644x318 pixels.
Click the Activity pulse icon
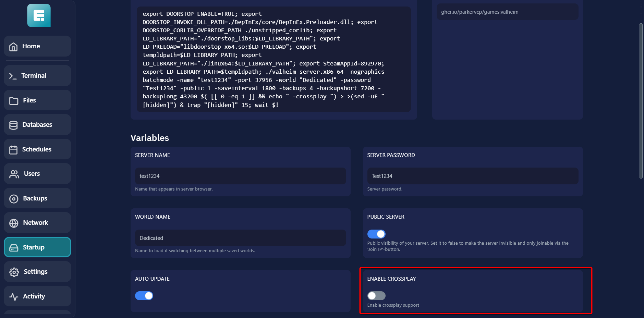click(14, 297)
